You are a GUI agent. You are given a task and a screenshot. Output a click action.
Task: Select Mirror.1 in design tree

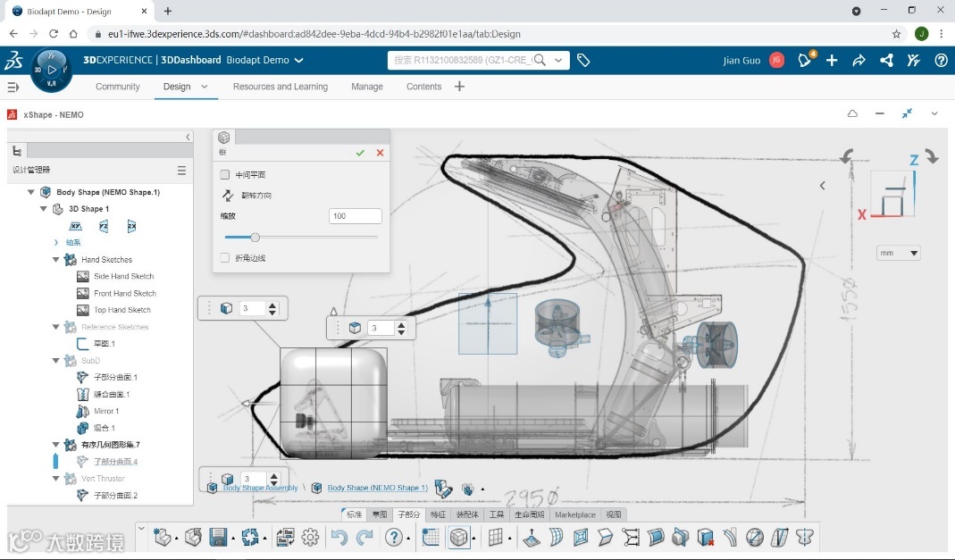[x=106, y=411]
